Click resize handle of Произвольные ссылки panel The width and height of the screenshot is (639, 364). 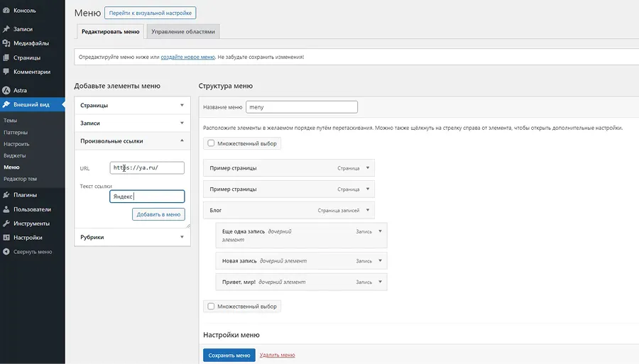(x=188, y=225)
